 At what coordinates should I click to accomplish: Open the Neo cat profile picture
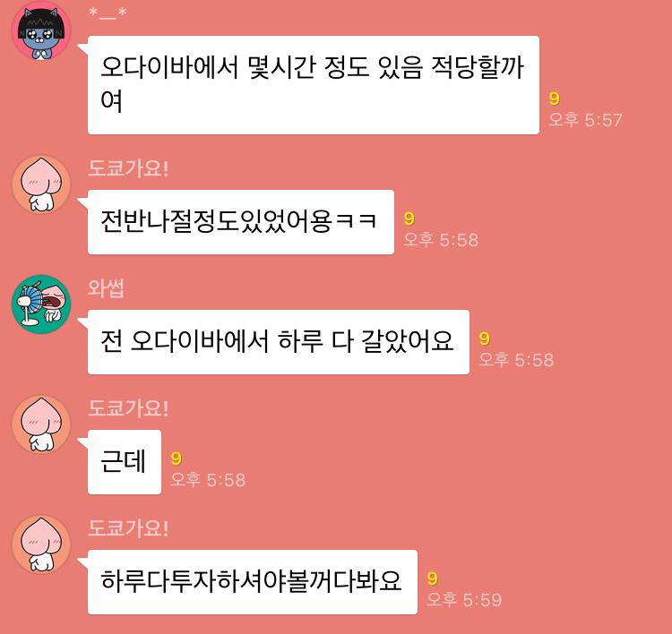coord(41,30)
